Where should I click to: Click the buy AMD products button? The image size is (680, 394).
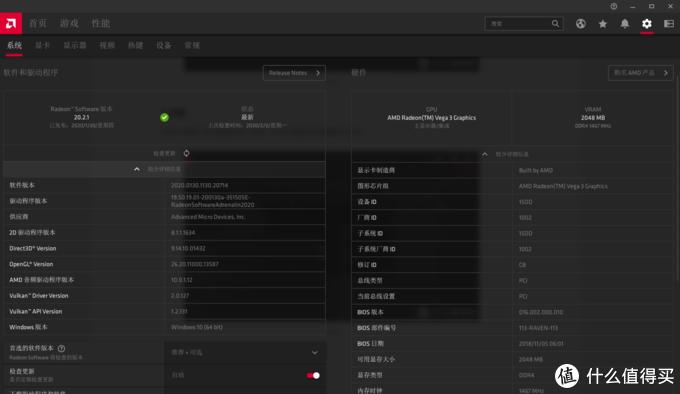(641, 73)
